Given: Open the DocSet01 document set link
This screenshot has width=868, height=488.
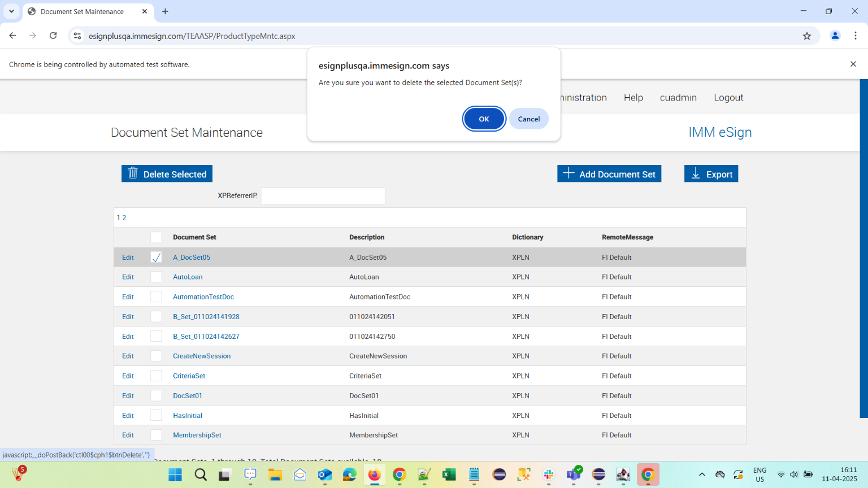Looking at the screenshot, I should (x=188, y=396).
